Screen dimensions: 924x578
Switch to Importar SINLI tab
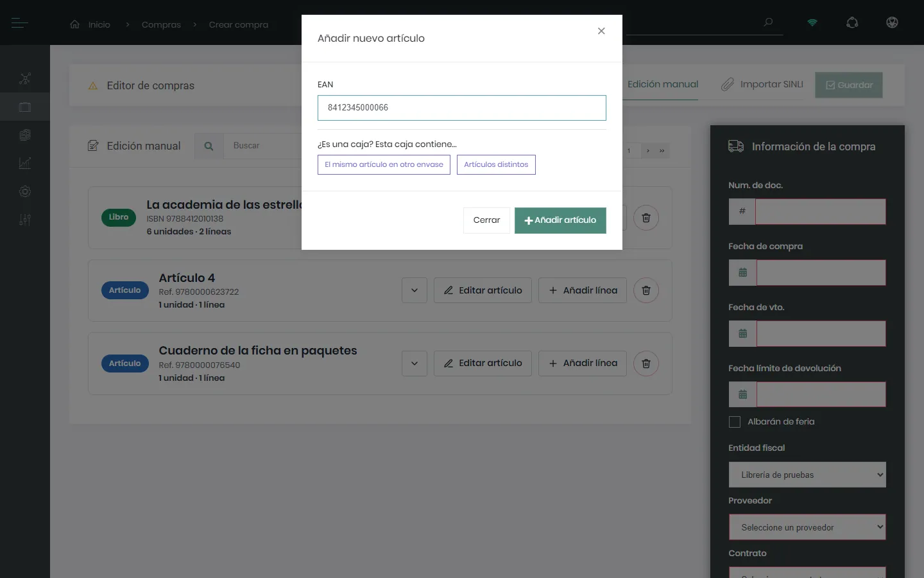[762, 85]
